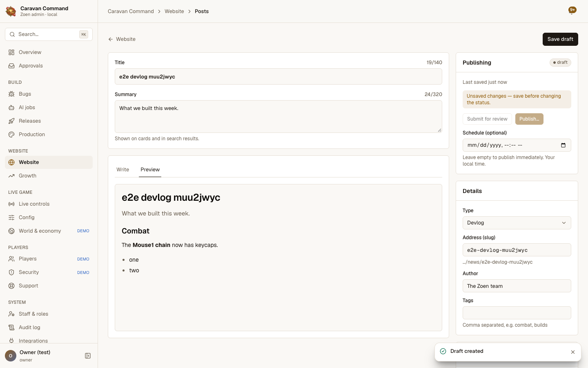Click the draft status badge

560,63
